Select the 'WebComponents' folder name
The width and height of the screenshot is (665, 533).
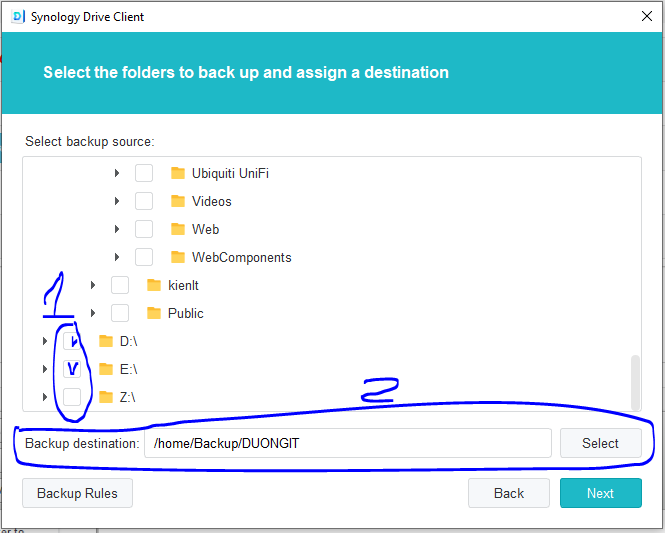(242, 257)
